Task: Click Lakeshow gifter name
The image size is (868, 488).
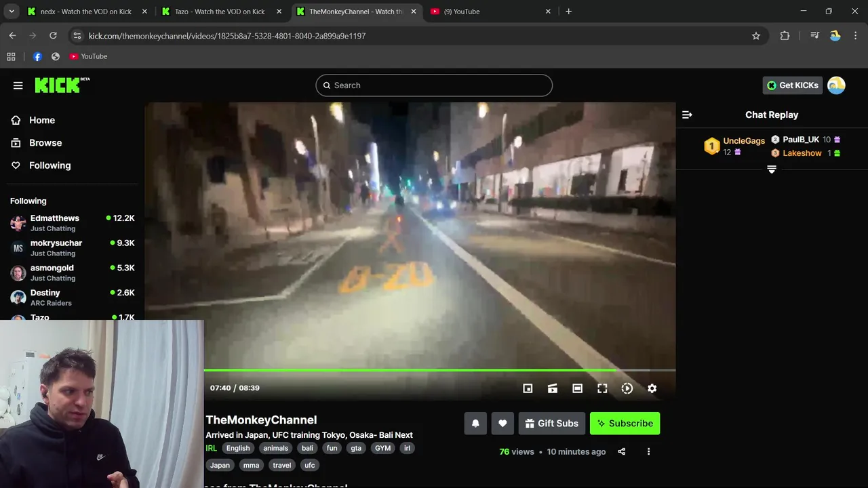Action: point(802,153)
